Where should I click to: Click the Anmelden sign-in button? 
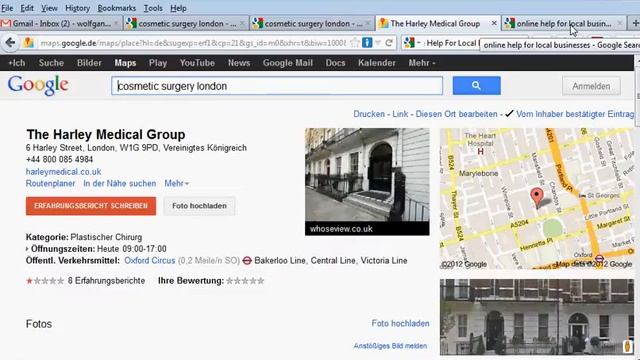click(591, 86)
